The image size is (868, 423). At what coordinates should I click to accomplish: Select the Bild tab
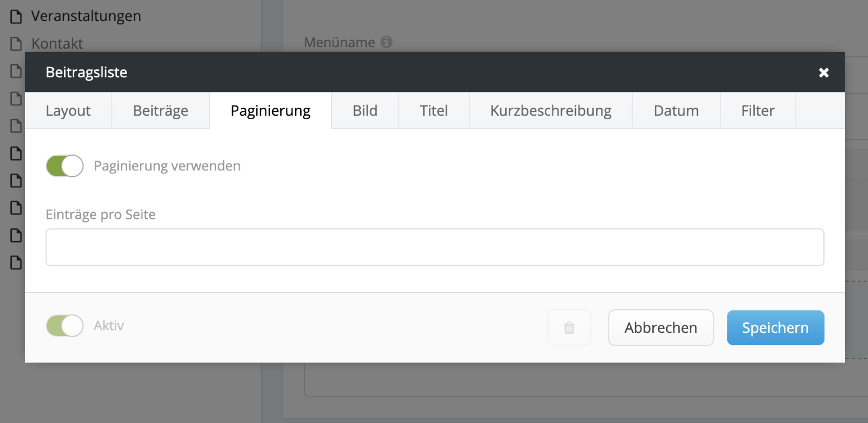click(365, 111)
